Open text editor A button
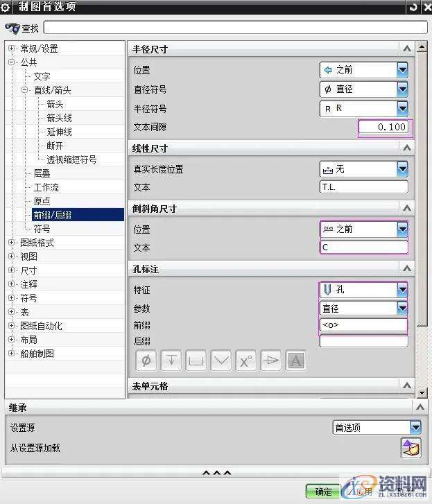This screenshot has width=432, height=504. 295,360
